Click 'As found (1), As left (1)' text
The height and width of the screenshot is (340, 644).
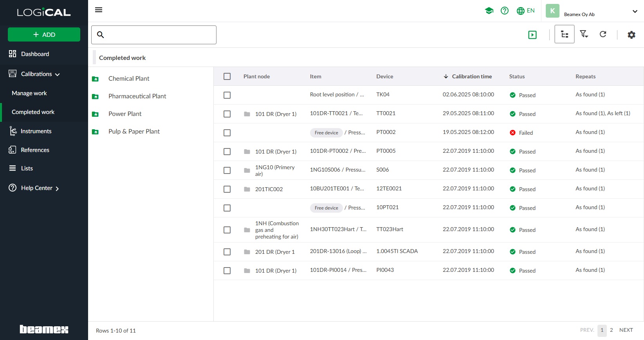coord(603,113)
